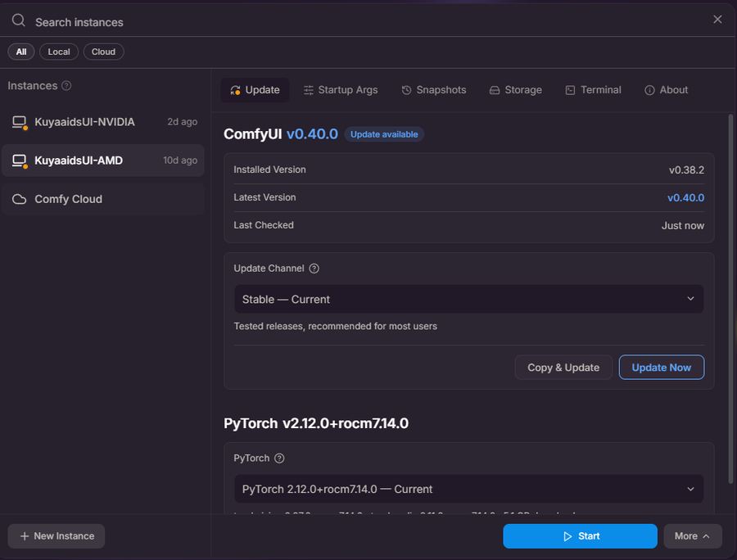Open the Snapshots tab
The image size is (737, 560).
[x=433, y=90]
